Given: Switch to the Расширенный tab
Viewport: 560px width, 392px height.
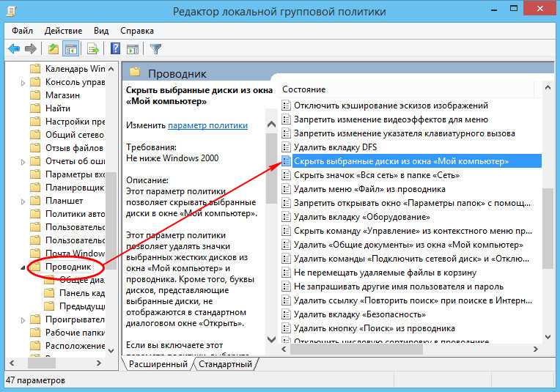Looking at the screenshot, I should pyautogui.click(x=158, y=364).
